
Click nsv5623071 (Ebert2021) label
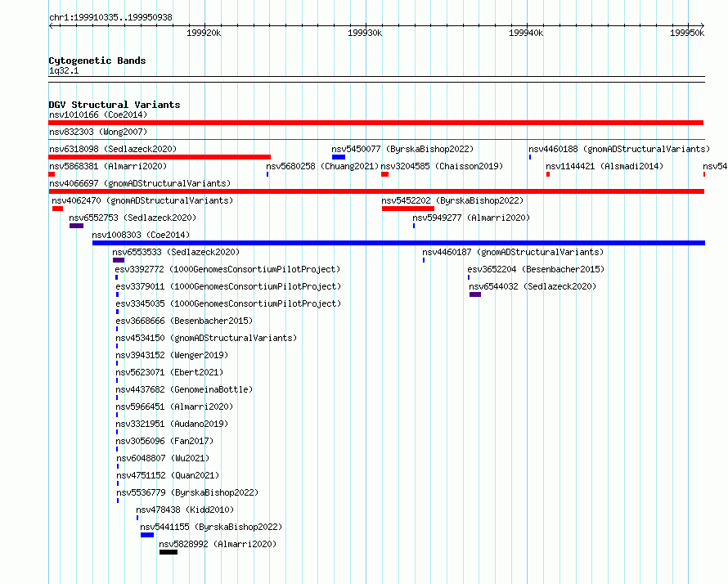tap(169, 372)
